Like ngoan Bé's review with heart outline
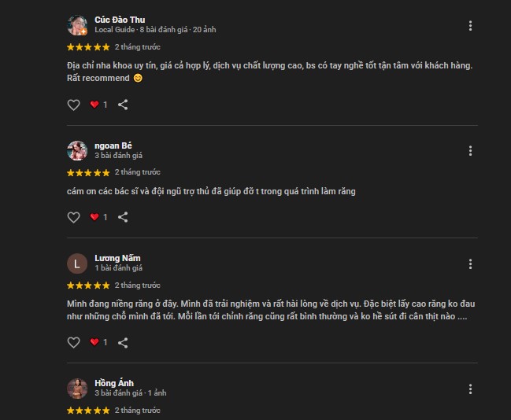 coord(73,217)
